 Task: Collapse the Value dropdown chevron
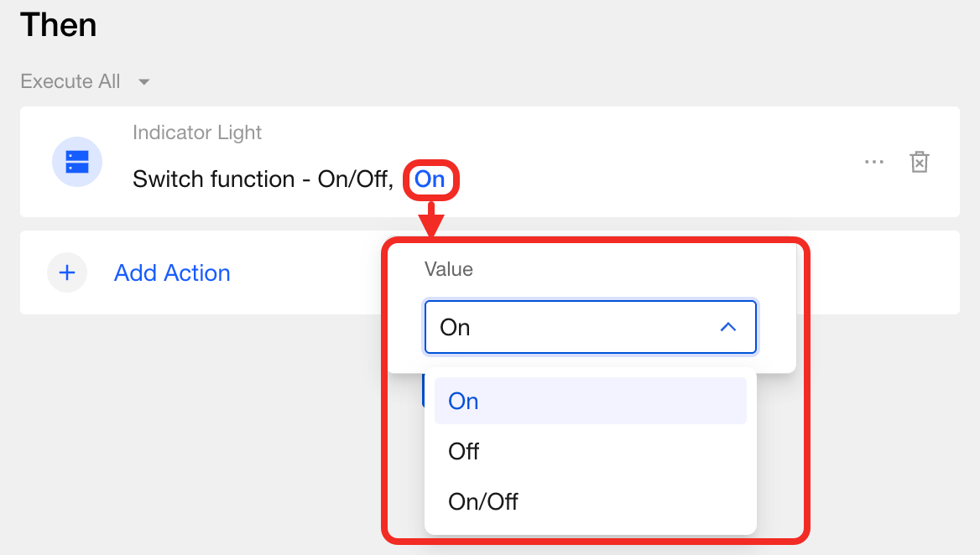click(x=728, y=327)
